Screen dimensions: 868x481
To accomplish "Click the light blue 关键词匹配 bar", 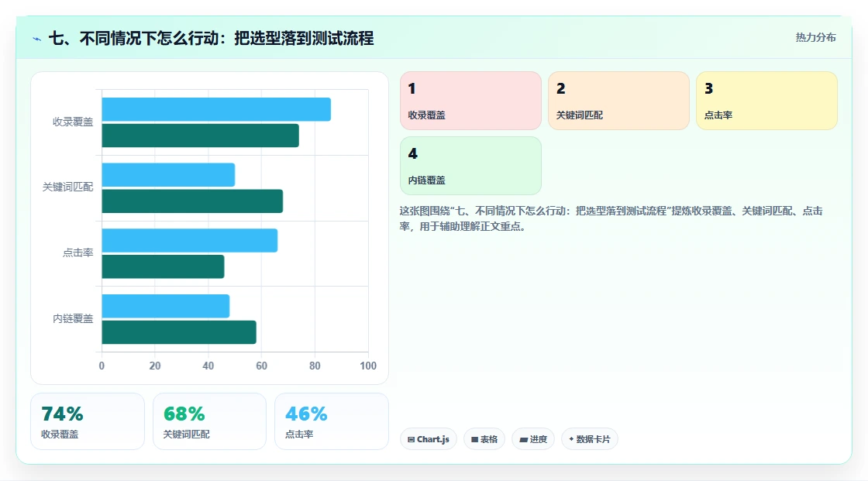I will (168, 175).
